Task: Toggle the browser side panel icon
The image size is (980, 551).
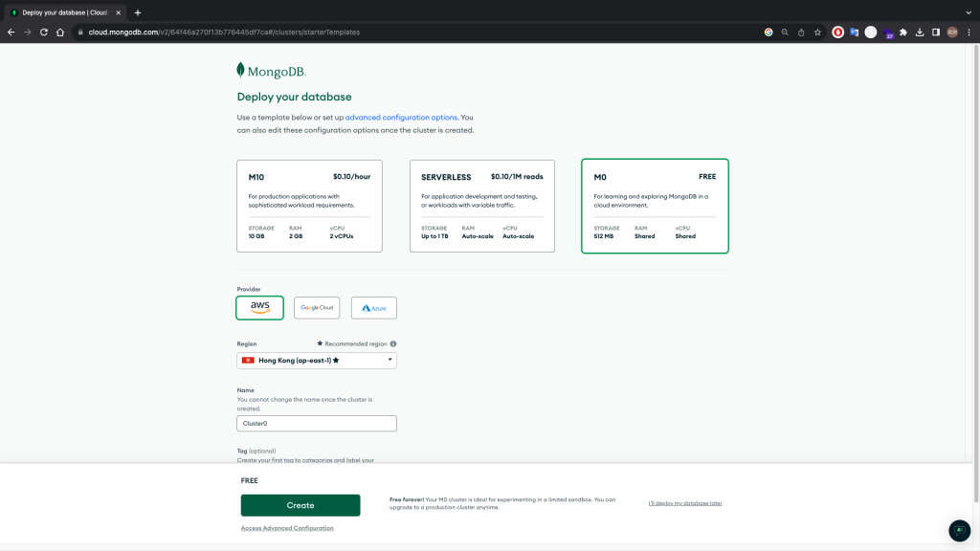Action: pos(936,32)
